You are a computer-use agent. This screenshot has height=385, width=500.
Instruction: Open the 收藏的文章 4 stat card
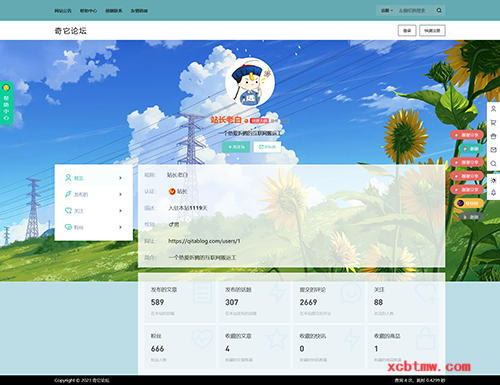254,348
